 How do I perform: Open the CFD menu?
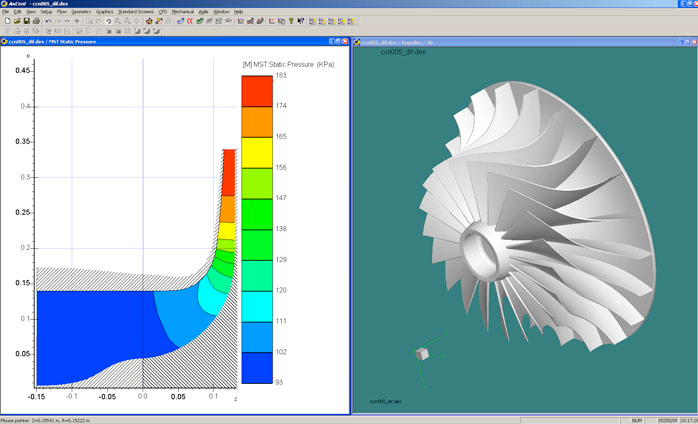[163, 12]
